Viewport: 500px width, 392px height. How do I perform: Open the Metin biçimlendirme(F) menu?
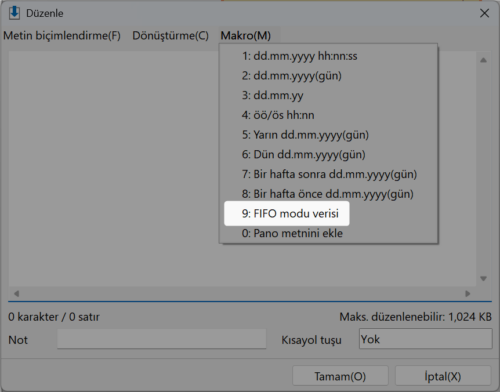pyautogui.click(x=62, y=35)
